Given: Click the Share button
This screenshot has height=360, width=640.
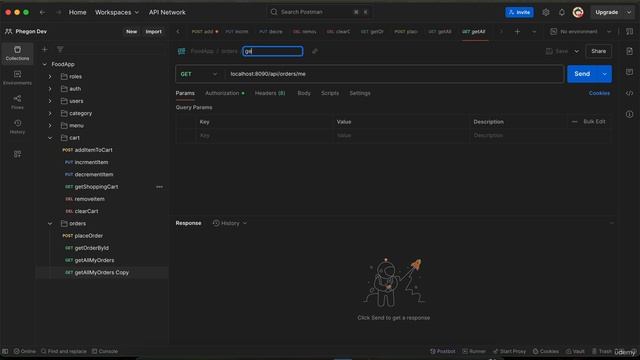Looking at the screenshot, I should (x=598, y=51).
